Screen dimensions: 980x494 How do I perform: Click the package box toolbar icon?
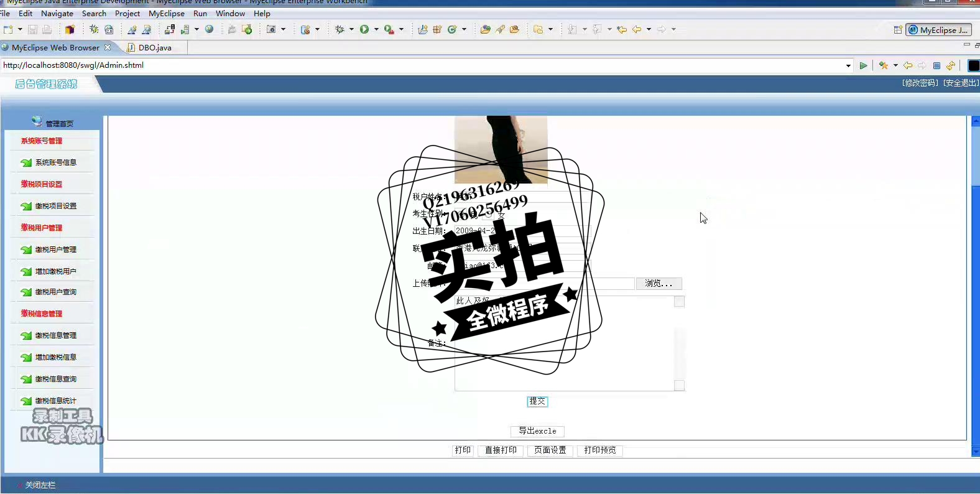pyautogui.click(x=70, y=29)
